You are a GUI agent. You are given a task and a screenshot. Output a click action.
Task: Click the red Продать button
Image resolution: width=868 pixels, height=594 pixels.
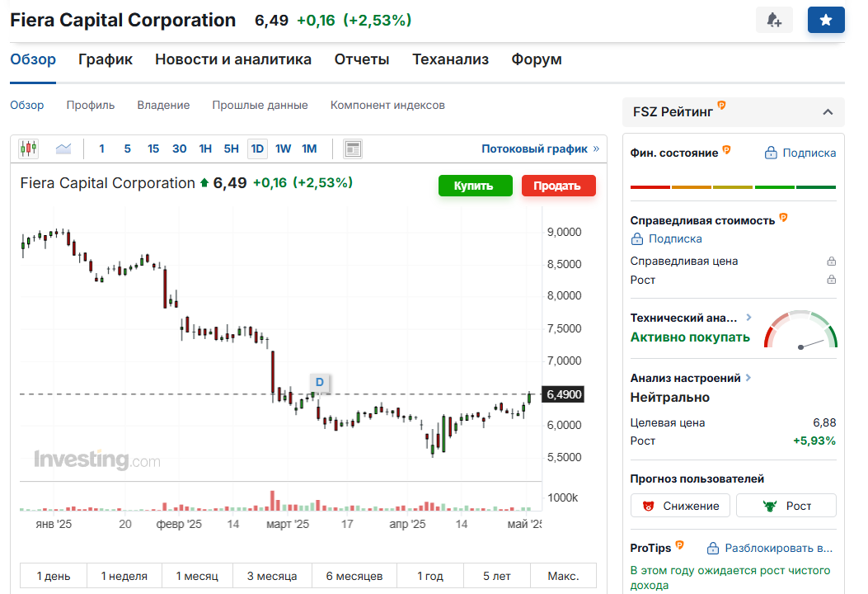click(x=558, y=186)
